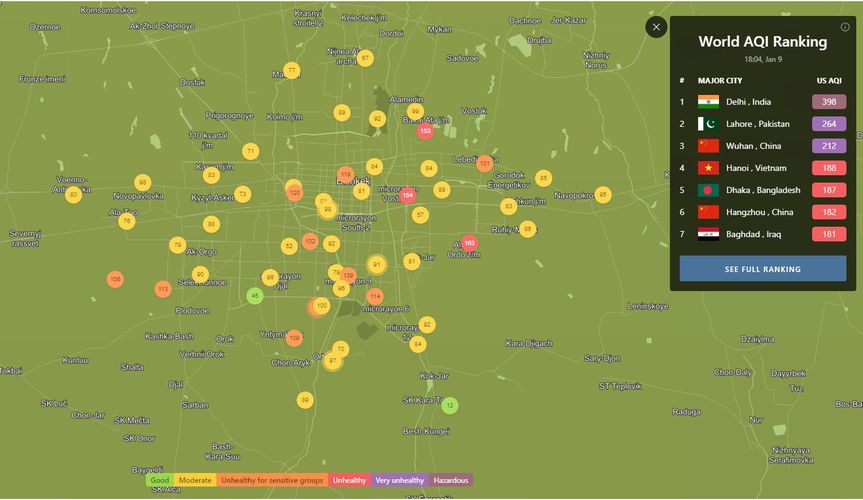The width and height of the screenshot is (863, 500).
Task: Click the Vietnam flag icon beside Hanoi
Action: click(x=708, y=168)
